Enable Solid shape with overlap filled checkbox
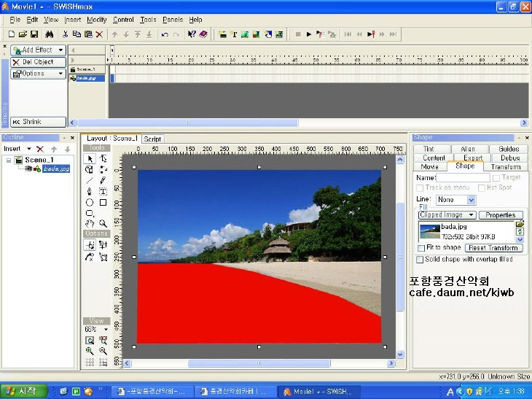Image resolution: width=532 pixels, height=399 pixels. (x=420, y=260)
